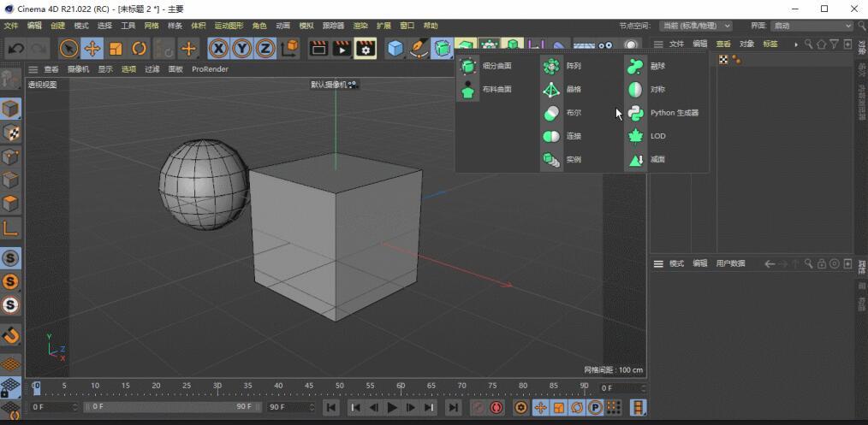Expand the interface layout (界面) dropdown

point(812,26)
